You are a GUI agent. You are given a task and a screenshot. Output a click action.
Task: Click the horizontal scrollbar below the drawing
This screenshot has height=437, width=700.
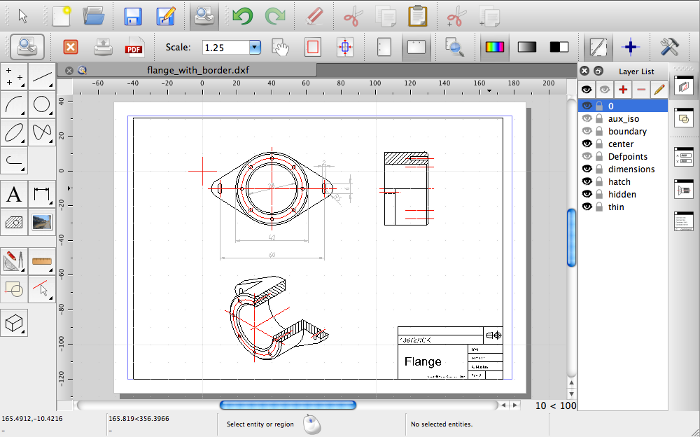click(x=287, y=405)
